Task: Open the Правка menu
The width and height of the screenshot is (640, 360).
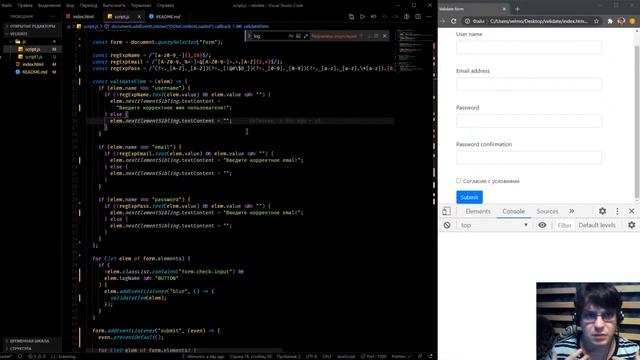Action: (25, 5)
